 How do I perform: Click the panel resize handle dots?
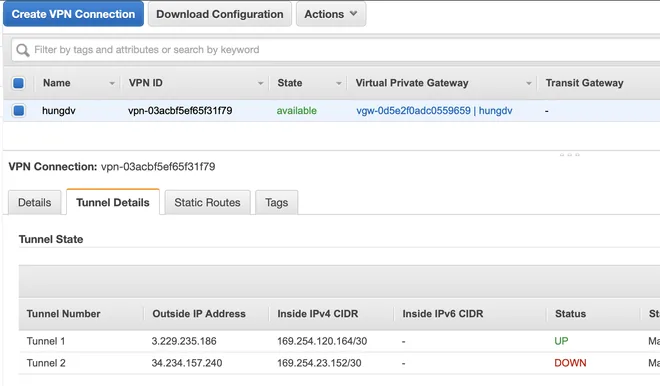[x=570, y=155]
